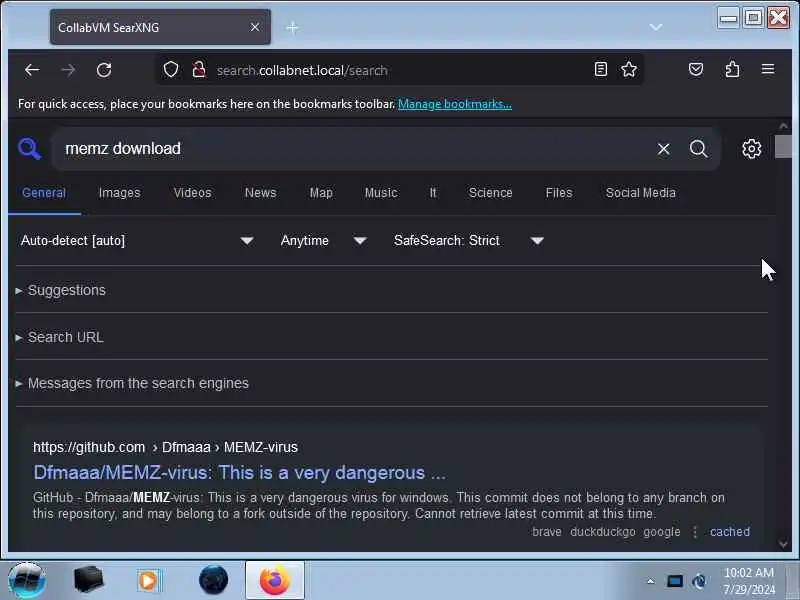Screen dimensions: 800x600
Task: Expand the Search URL section
Action: 60,337
